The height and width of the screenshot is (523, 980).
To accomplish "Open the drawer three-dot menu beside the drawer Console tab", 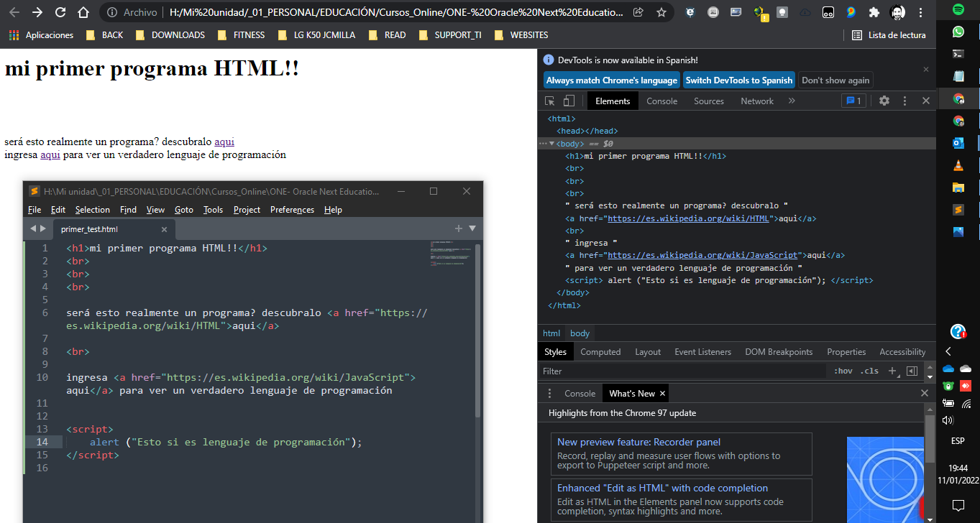I will coord(549,394).
